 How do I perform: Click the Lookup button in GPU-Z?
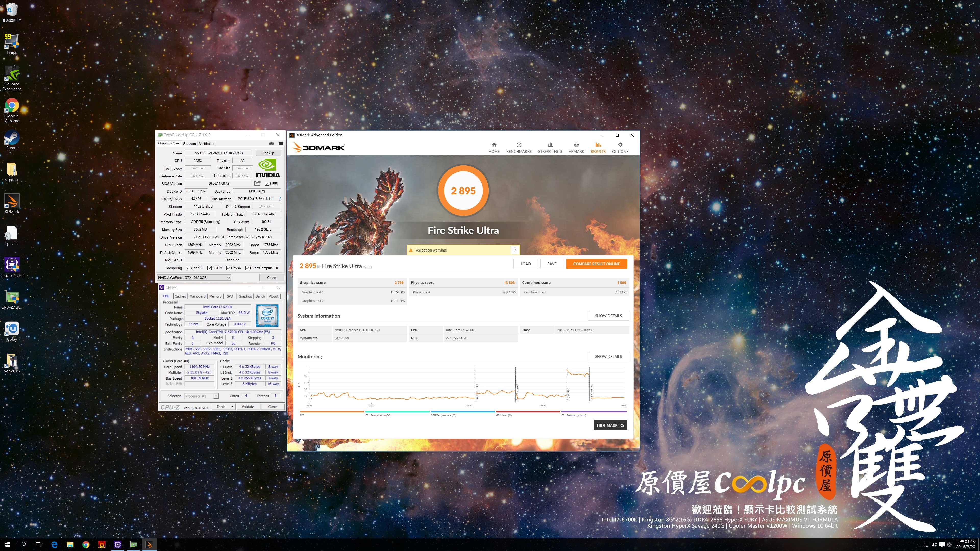tap(268, 153)
